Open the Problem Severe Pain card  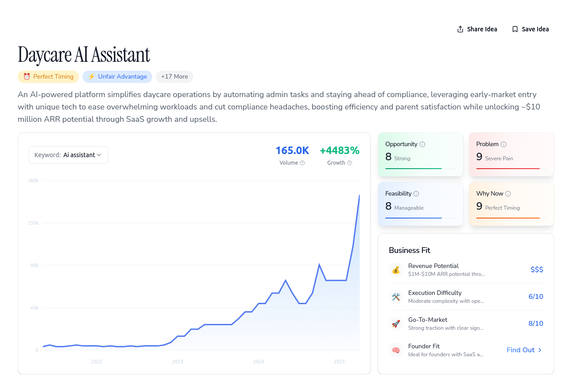512,155
